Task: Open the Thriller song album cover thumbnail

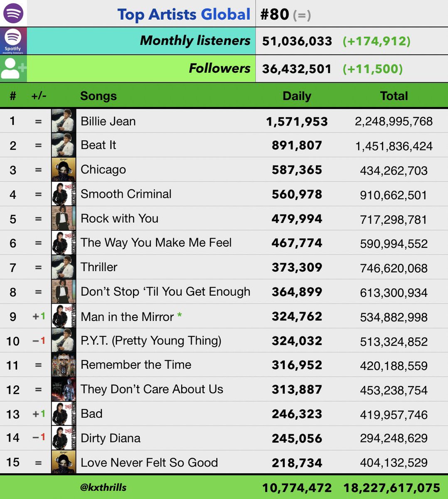Action: [x=64, y=267]
